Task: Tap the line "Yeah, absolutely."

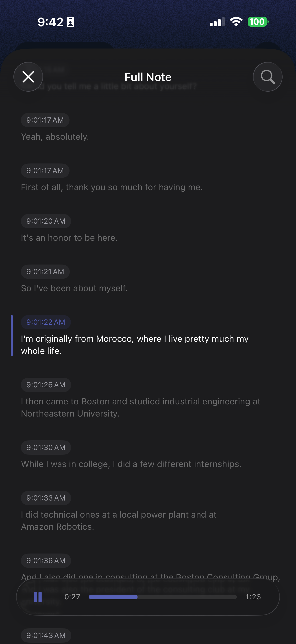Action: coord(55,137)
